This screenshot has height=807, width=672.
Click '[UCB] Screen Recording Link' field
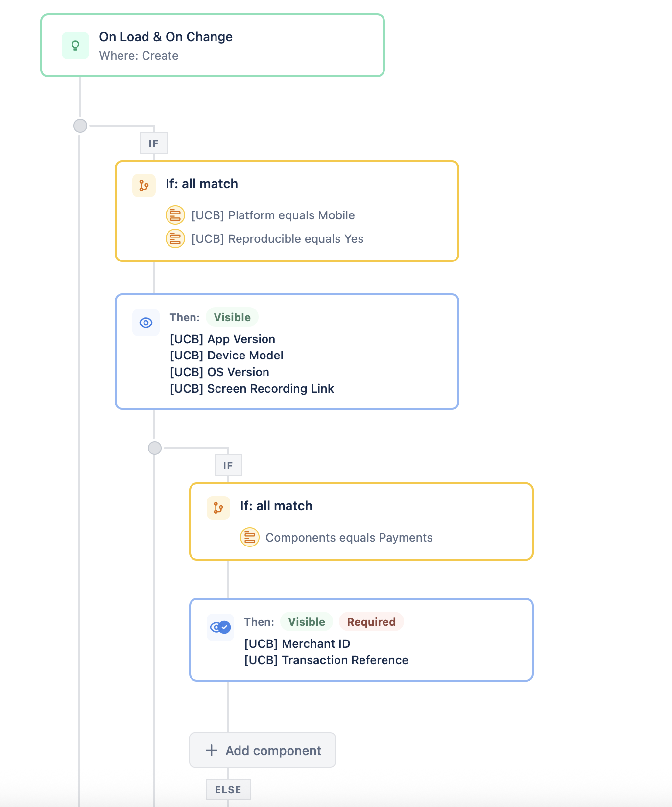click(x=252, y=389)
